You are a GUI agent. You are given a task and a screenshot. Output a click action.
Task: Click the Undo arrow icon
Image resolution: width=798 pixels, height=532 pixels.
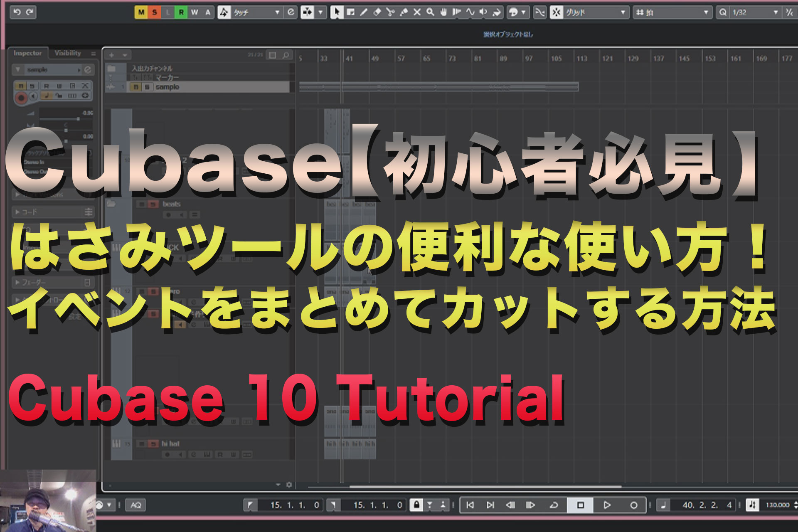[x=17, y=12]
